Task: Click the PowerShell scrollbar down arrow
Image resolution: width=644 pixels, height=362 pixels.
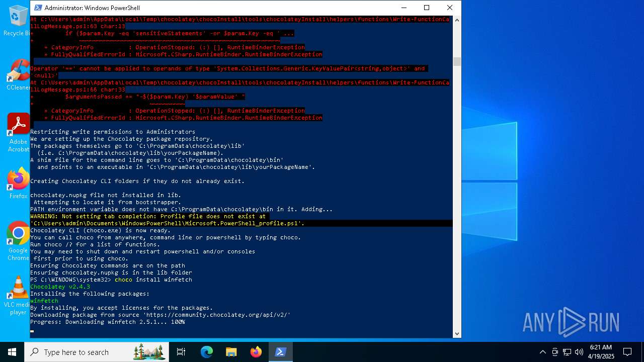Action: click(x=457, y=333)
